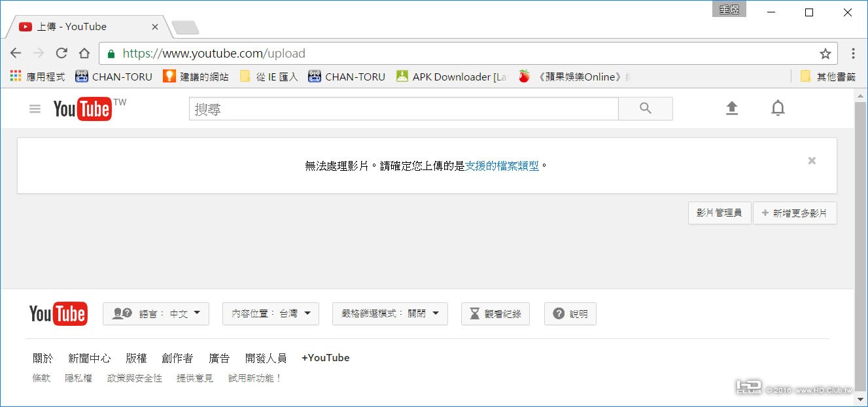
Task: Click the 觀看紀錄 button
Action: [x=495, y=313]
